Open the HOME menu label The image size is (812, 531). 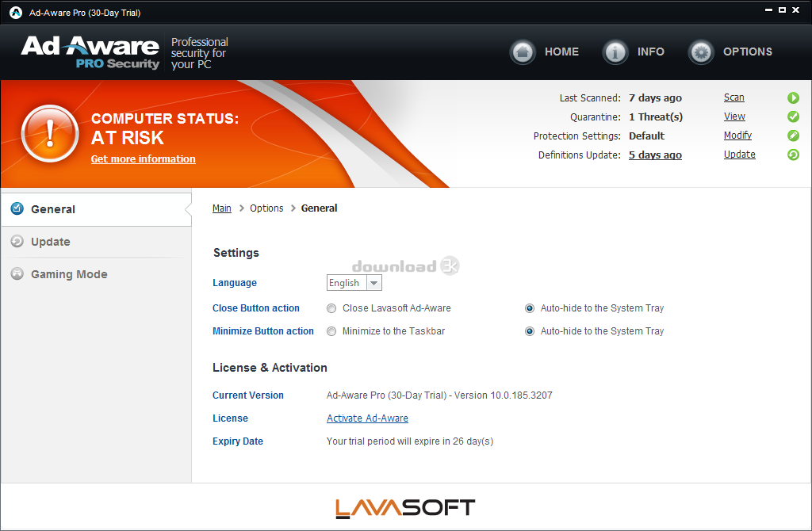[562, 52]
